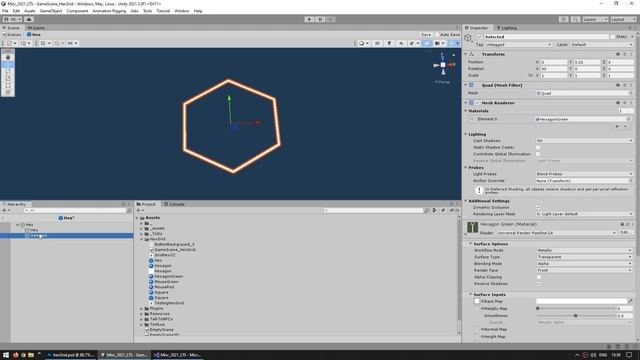Open the global search magnifier icon
Viewport: 640px width, 360px height.
575,19
